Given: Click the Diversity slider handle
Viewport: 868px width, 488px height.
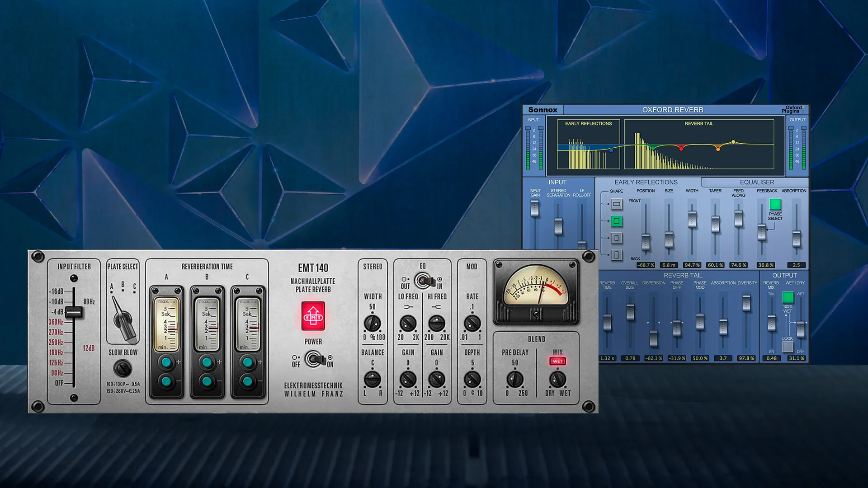Looking at the screenshot, I should click(746, 303).
